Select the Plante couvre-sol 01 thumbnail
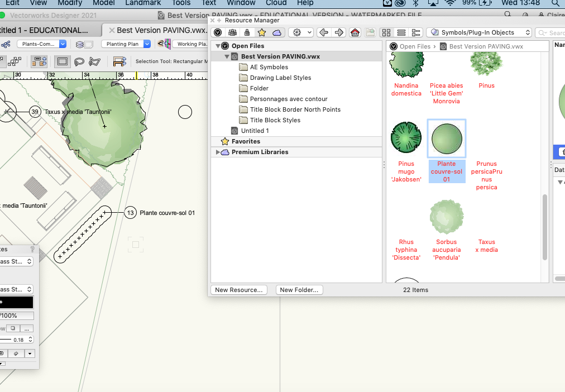565x392 pixels. pyautogui.click(x=446, y=138)
